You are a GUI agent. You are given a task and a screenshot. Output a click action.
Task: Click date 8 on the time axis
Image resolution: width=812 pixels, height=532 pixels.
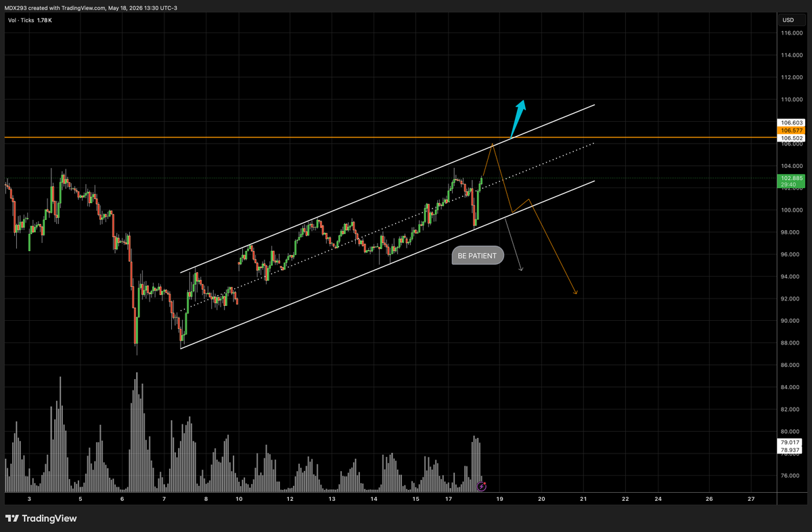[x=206, y=499]
